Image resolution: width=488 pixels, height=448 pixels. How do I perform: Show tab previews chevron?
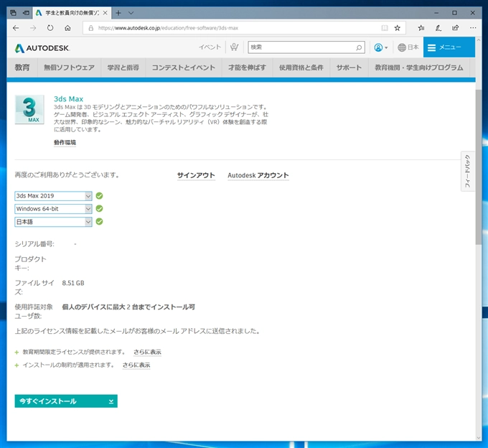131,13
